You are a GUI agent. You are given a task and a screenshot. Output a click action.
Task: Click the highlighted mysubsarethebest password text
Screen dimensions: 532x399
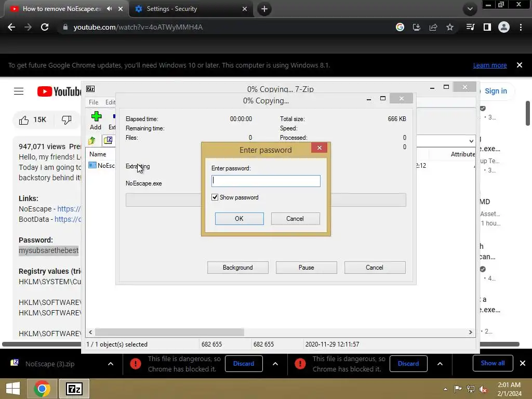pos(48,251)
